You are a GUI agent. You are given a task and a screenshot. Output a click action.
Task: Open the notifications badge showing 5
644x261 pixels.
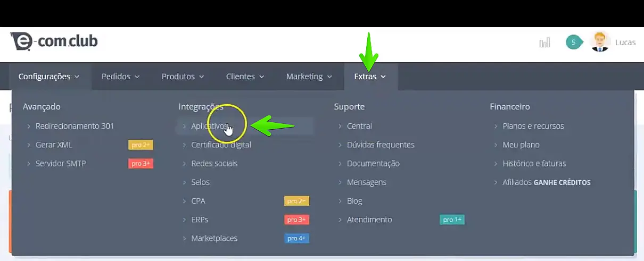[x=573, y=42]
